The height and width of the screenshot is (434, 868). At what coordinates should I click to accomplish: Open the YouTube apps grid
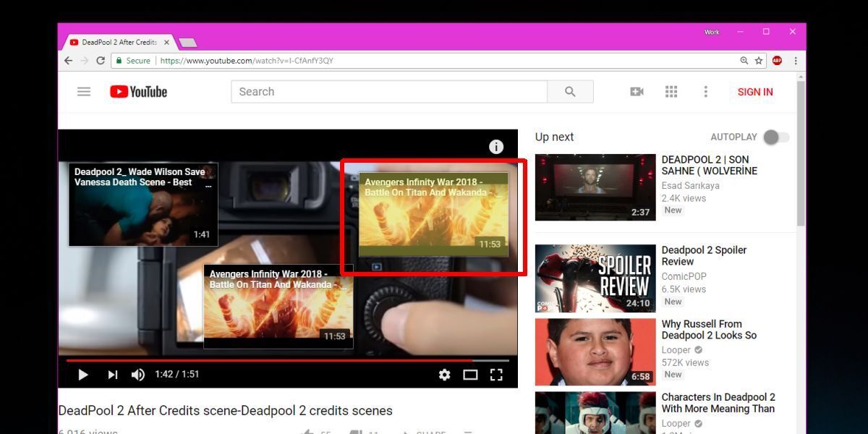pyautogui.click(x=671, y=92)
